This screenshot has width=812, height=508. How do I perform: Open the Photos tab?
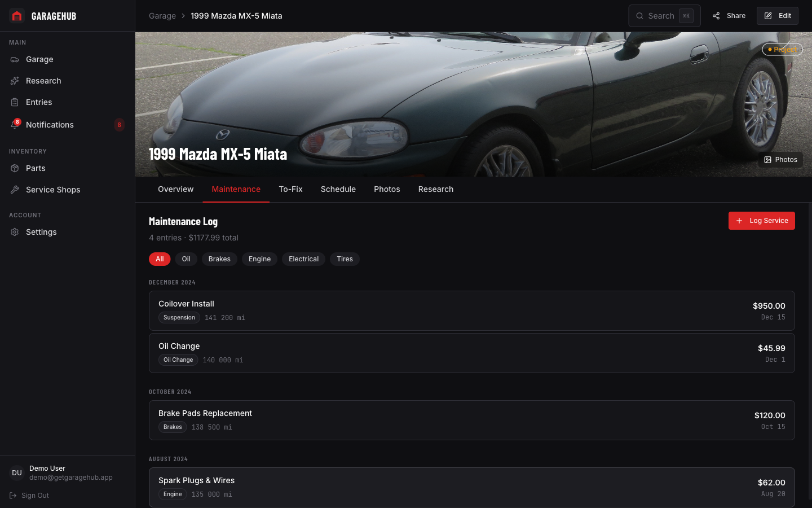[387, 189]
